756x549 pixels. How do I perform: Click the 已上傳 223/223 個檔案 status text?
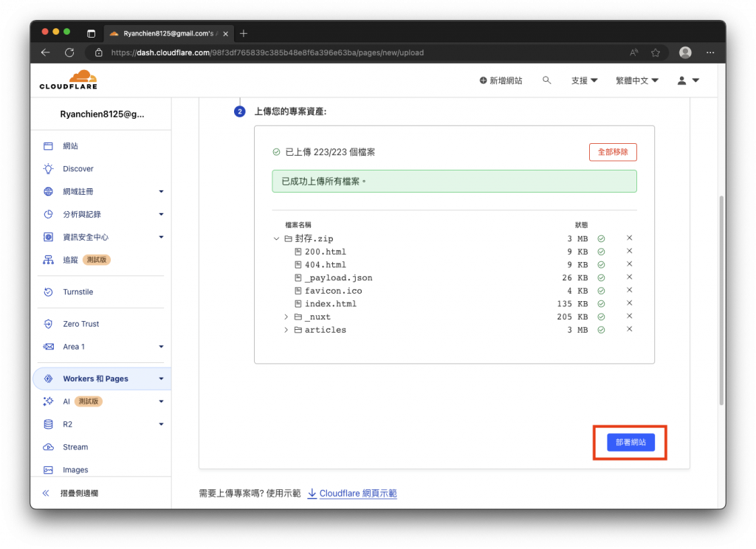click(x=330, y=152)
